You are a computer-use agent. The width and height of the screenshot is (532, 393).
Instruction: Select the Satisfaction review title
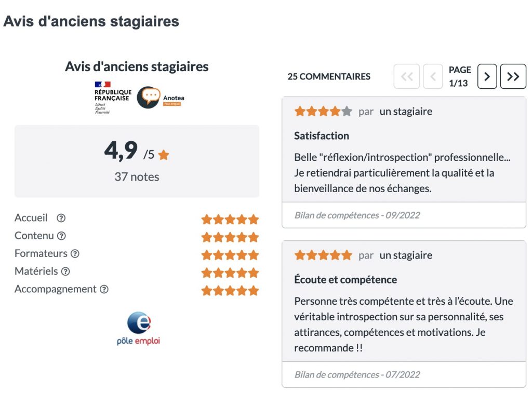(x=322, y=136)
